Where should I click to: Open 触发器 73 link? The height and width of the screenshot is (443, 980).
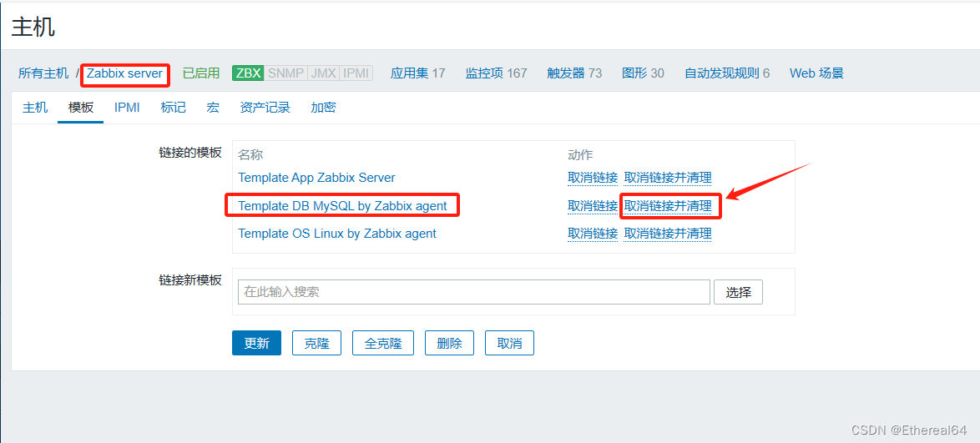(574, 73)
